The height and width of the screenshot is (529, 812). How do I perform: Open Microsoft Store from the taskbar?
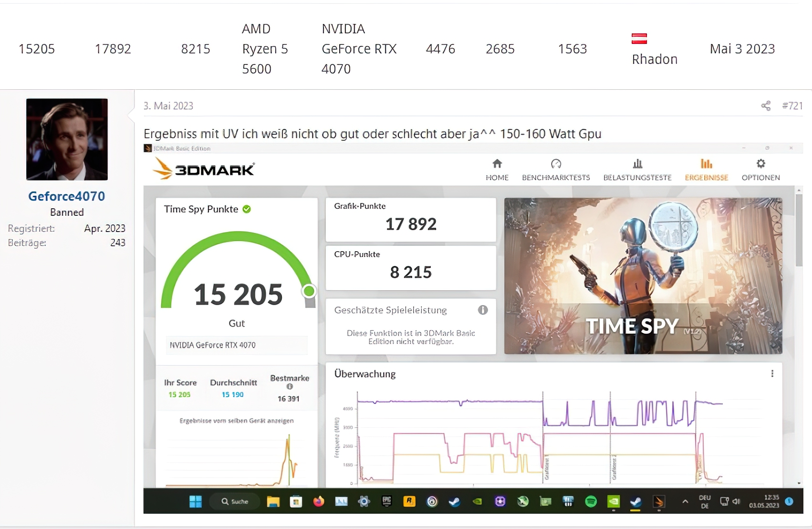[x=296, y=501]
